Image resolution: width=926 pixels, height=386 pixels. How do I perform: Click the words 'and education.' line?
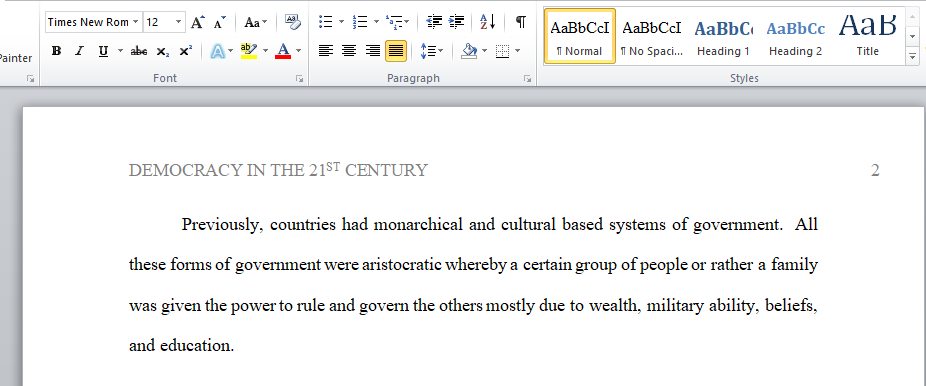181,345
